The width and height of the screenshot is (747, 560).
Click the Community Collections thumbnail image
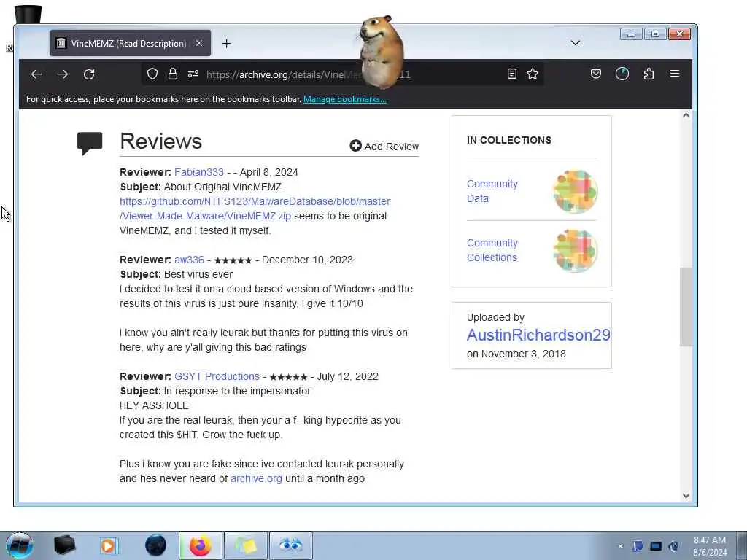(x=575, y=251)
